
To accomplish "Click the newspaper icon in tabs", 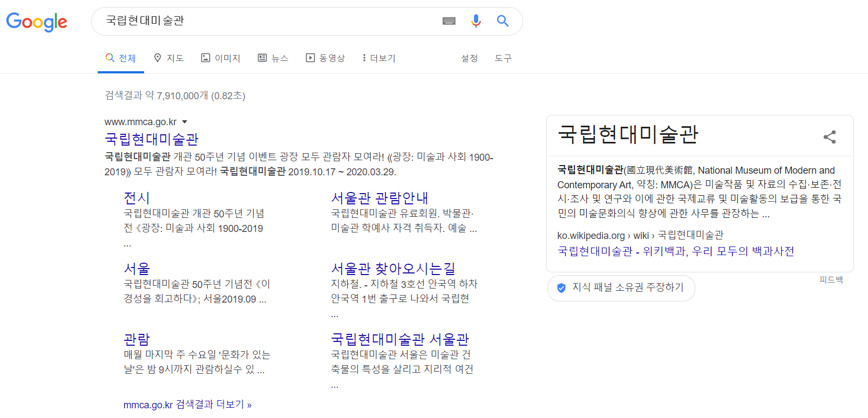I will click(x=262, y=58).
